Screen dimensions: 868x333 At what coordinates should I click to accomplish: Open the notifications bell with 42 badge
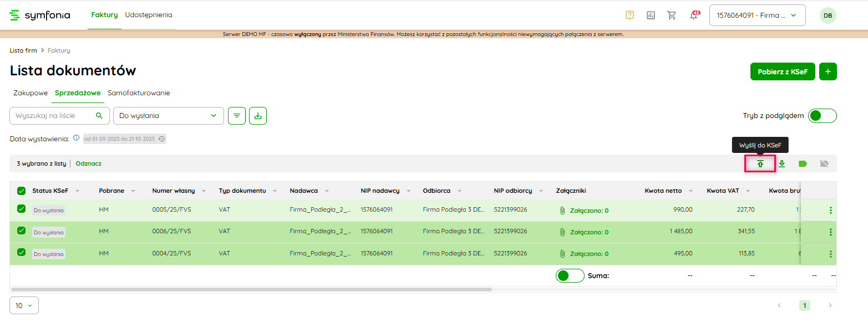(x=693, y=16)
